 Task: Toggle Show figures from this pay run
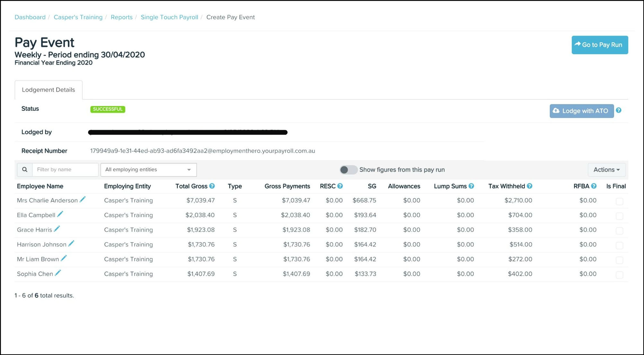tap(348, 170)
